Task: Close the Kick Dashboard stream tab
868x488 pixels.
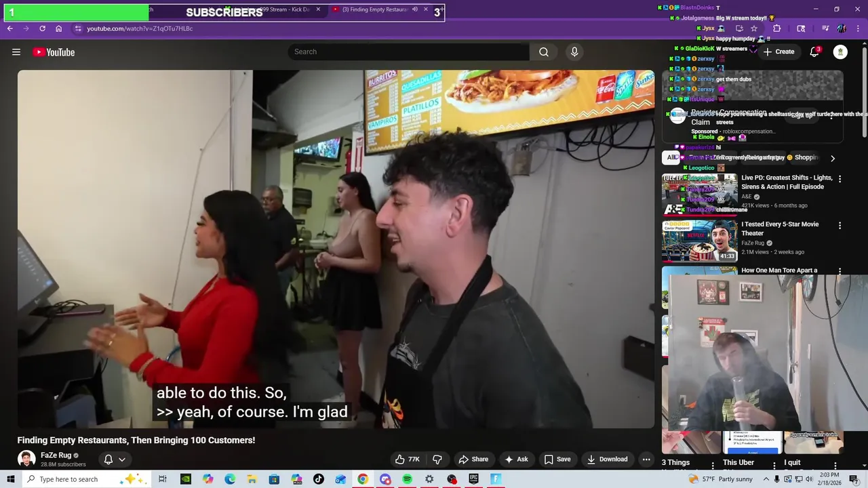Action: click(318, 9)
